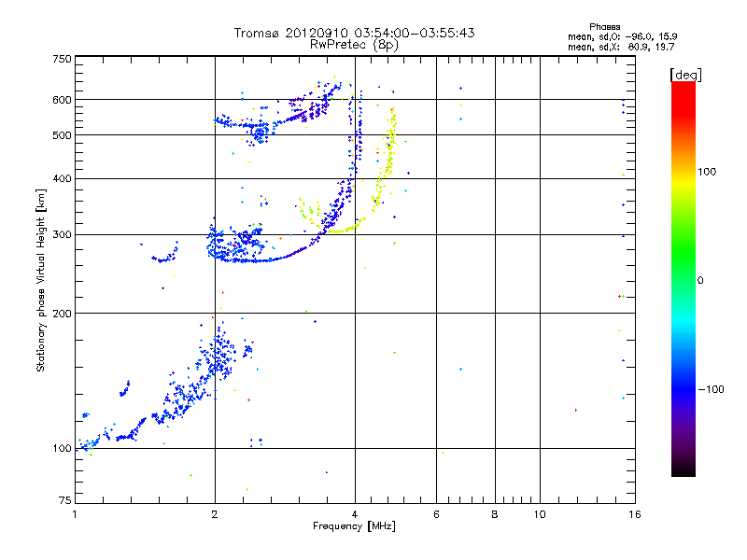This screenshot has width=747, height=560.
Task: Click y-axis label '400'
Action: 62,178
